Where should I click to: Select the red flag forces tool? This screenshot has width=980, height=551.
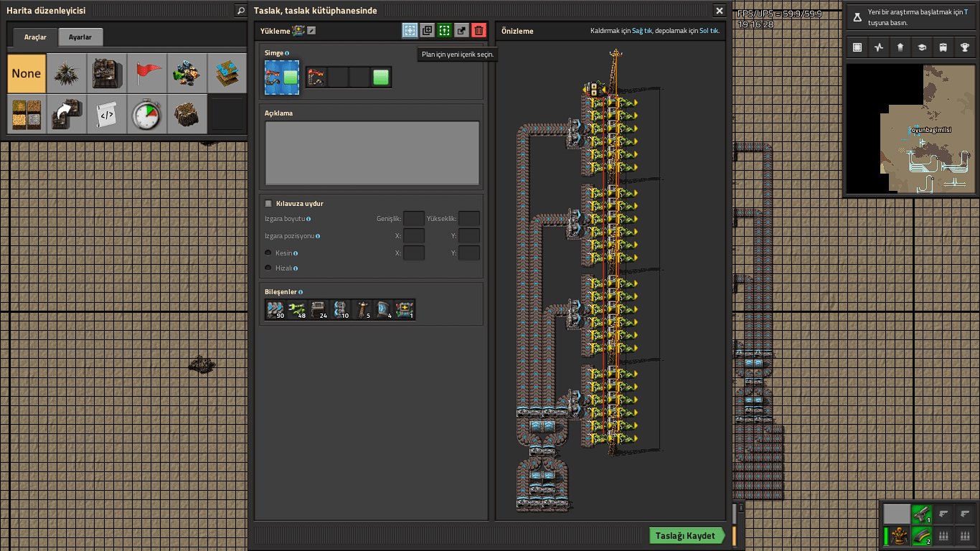click(147, 73)
